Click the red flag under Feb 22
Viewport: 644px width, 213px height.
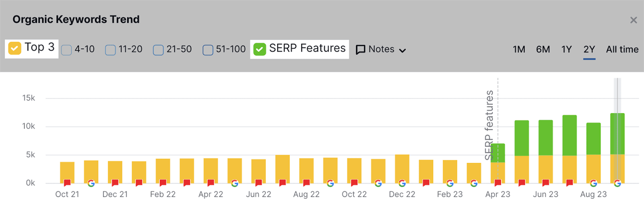pos(163,183)
